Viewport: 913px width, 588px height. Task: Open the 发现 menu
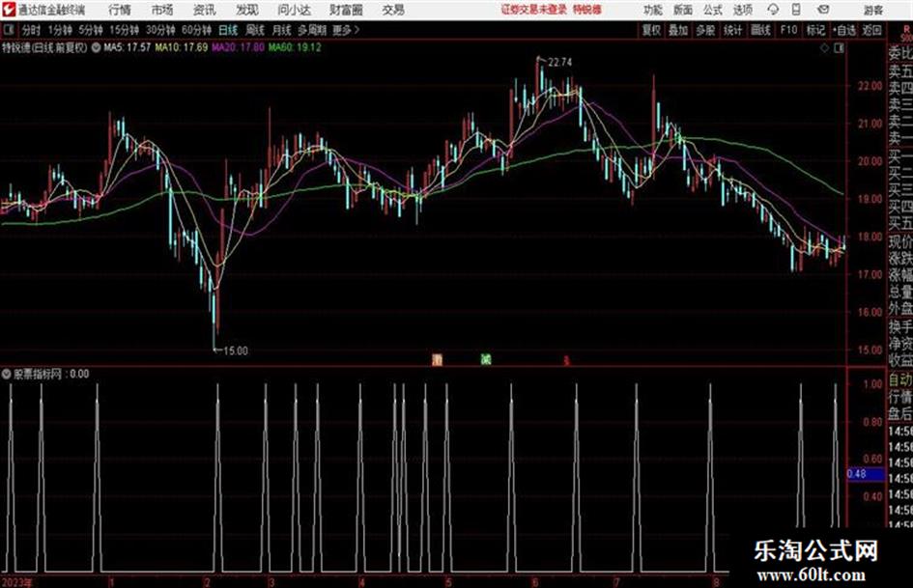247,10
